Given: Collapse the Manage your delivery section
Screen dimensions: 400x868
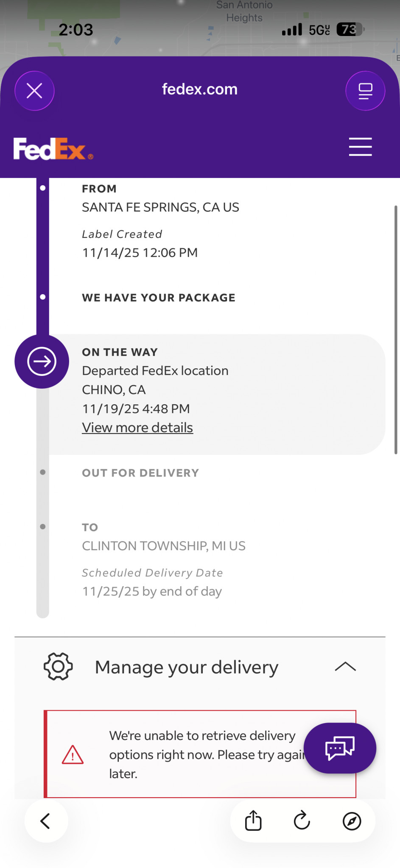Looking at the screenshot, I should (345, 667).
